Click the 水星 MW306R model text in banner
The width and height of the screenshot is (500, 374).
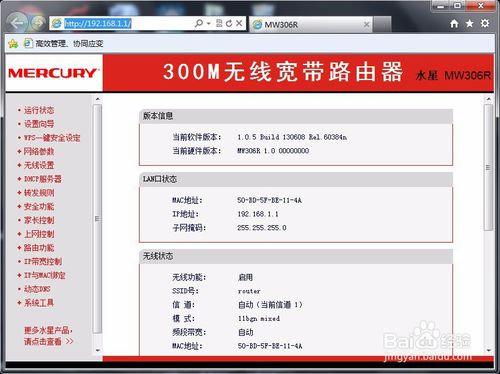[453, 76]
